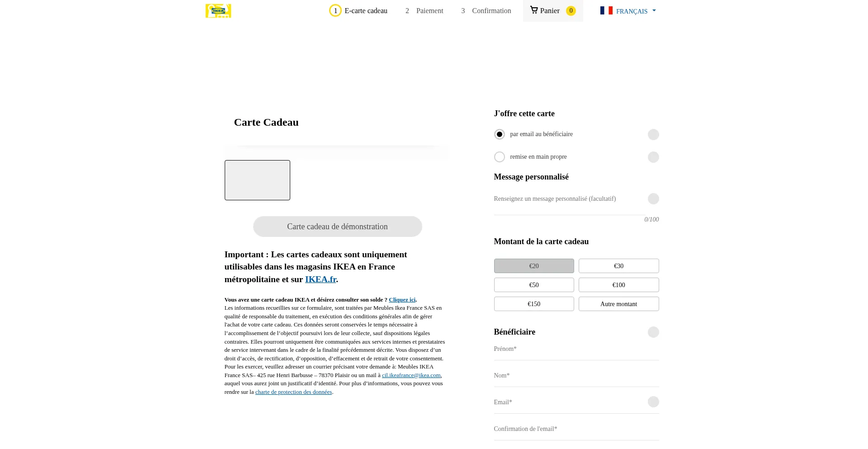This screenshot has height=449, width=868.
Task: Click the 'J'offre cette carte' heading
Action: click(524, 113)
